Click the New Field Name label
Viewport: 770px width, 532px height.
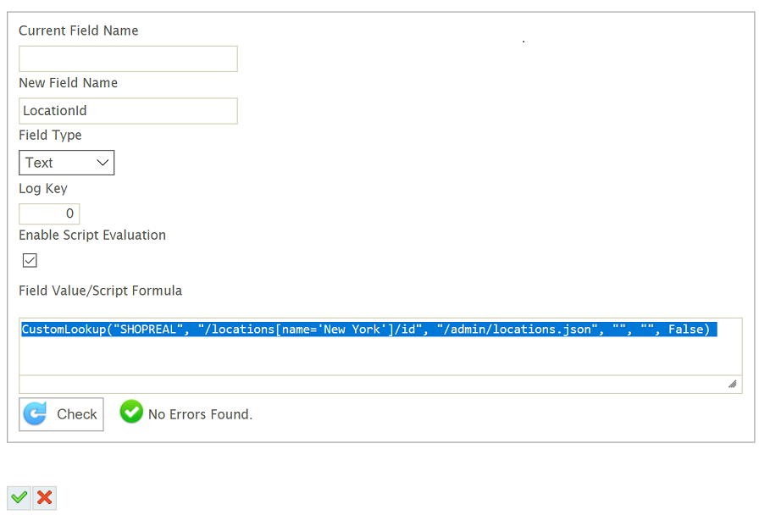pyautogui.click(x=69, y=83)
